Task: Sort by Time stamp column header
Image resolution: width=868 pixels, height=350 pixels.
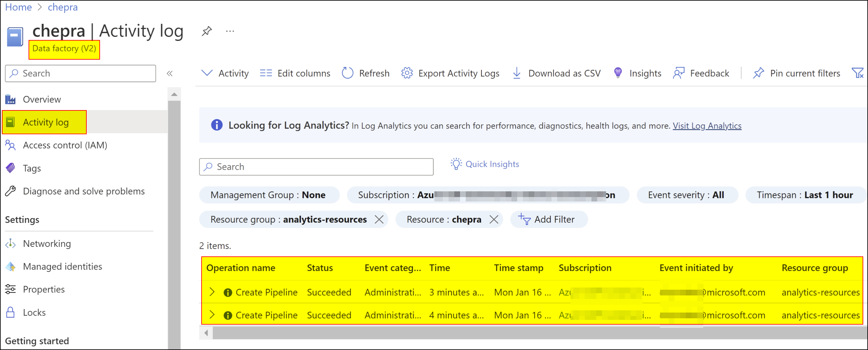Action: (x=518, y=268)
